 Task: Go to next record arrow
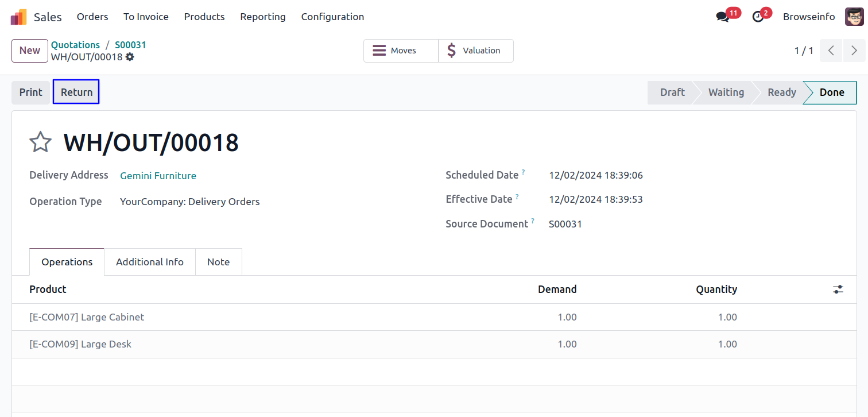coord(854,51)
